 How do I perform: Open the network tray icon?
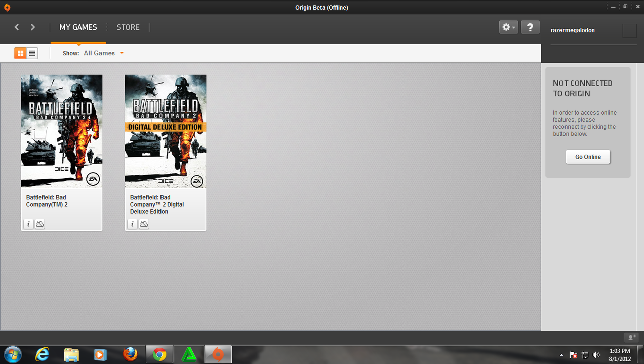point(585,355)
